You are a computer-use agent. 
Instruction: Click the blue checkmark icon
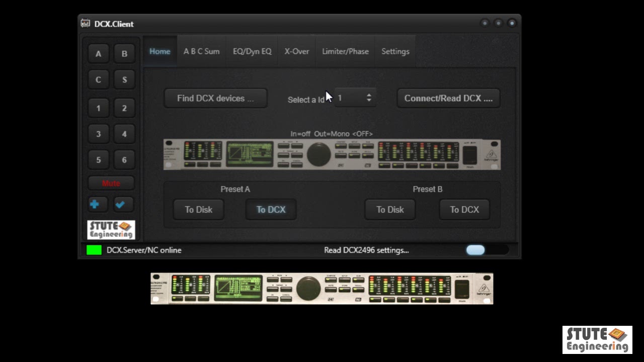121,204
